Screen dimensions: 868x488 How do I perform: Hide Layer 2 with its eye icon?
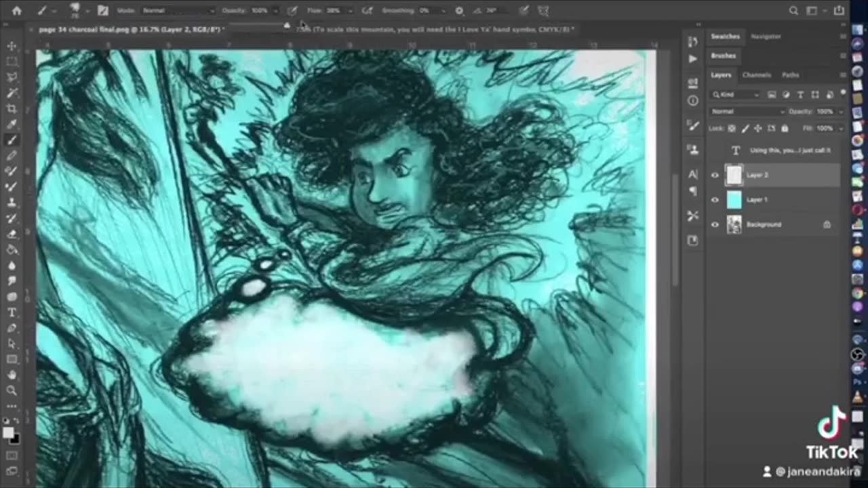pos(714,175)
